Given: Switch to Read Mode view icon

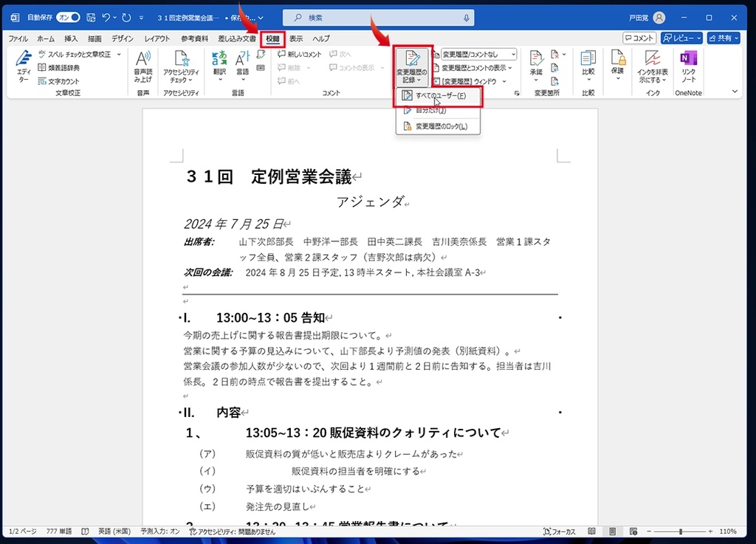Looking at the screenshot, I should [x=591, y=531].
